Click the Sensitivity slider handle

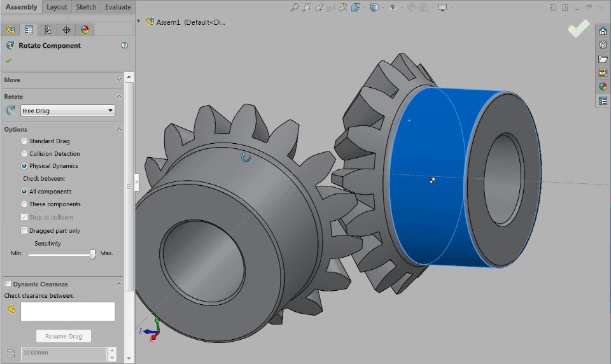(92, 255)
